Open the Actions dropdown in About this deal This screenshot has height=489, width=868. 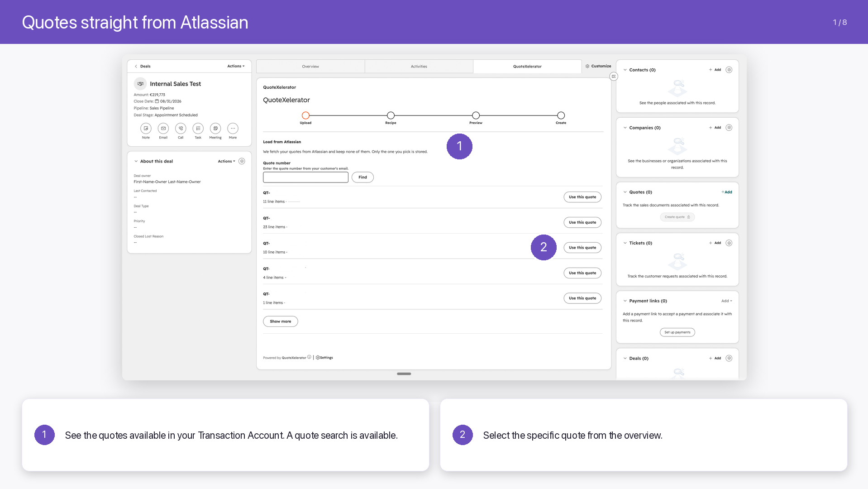[x=226, y=161]
